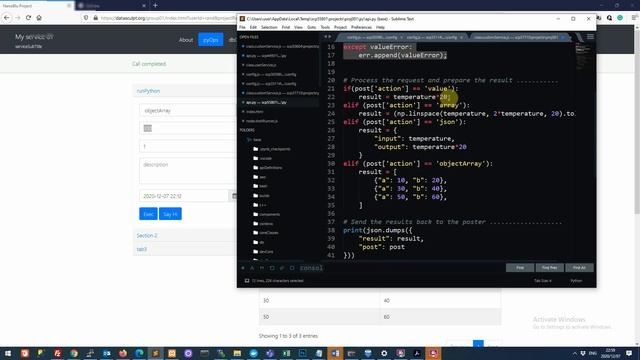Image resolution: width=640 pixels, height=360 pixels.
Task: Click panel switcher icon in status bar
Action: (247, 281)
